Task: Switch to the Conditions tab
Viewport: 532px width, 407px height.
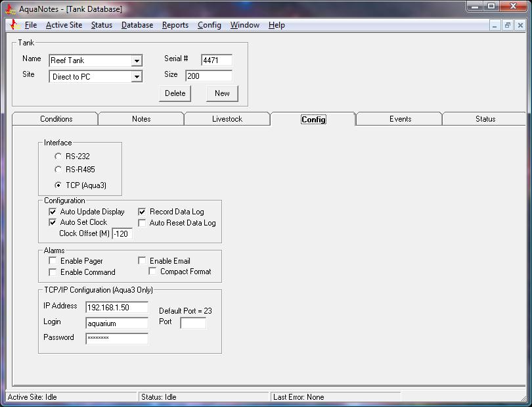Action: pyautogui.click(x=56, y=119)
